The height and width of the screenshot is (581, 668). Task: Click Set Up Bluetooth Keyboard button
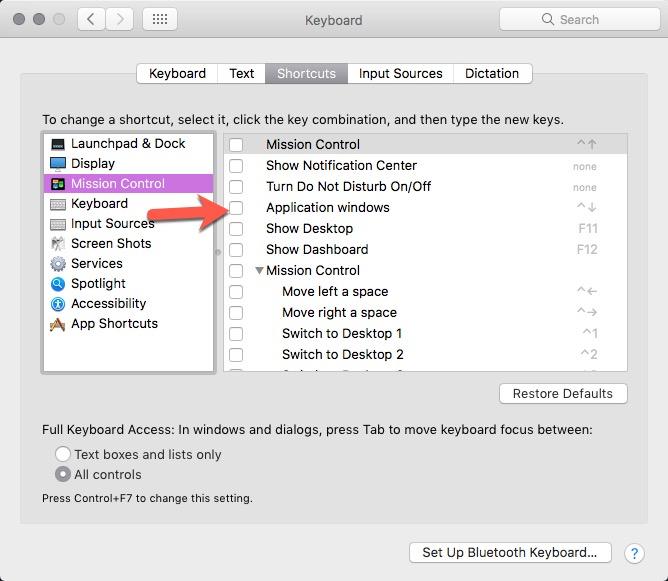509,552
